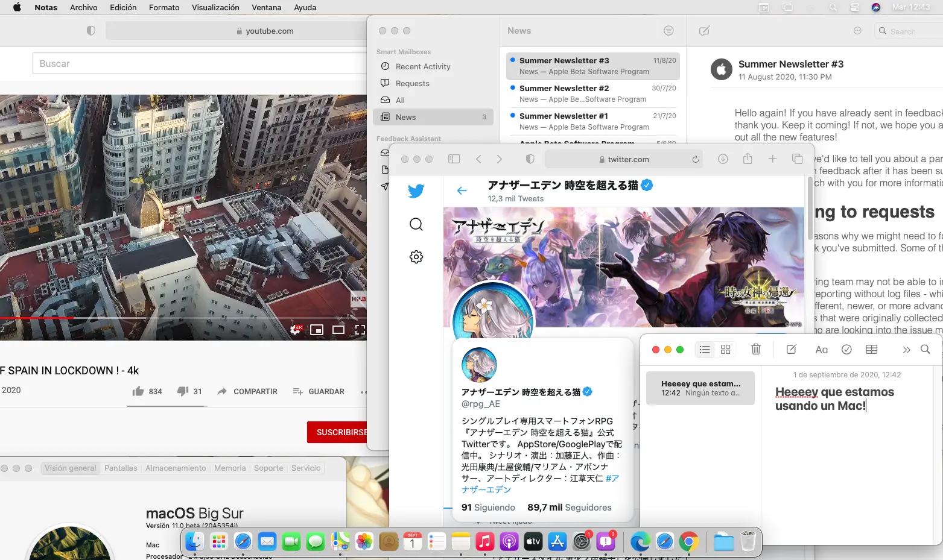
Task: Toggle YouTube fullscreen
Action: point(360,330)
